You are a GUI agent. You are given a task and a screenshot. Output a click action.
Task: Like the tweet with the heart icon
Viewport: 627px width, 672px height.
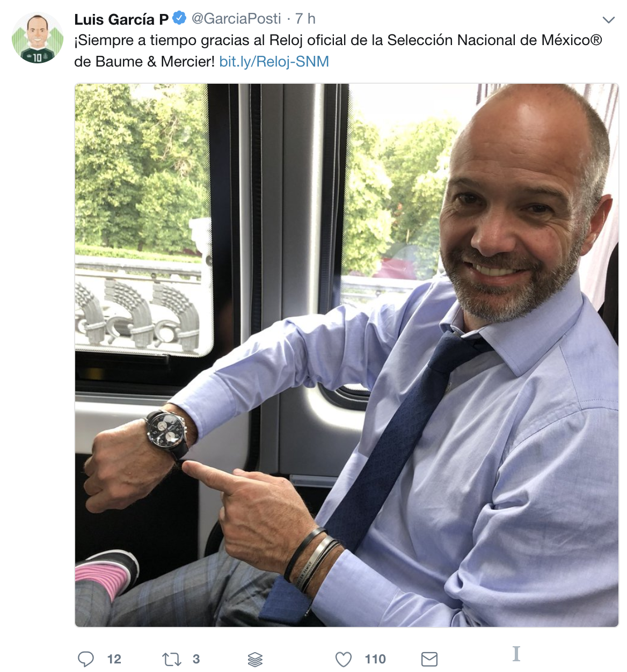click(344, 659)
